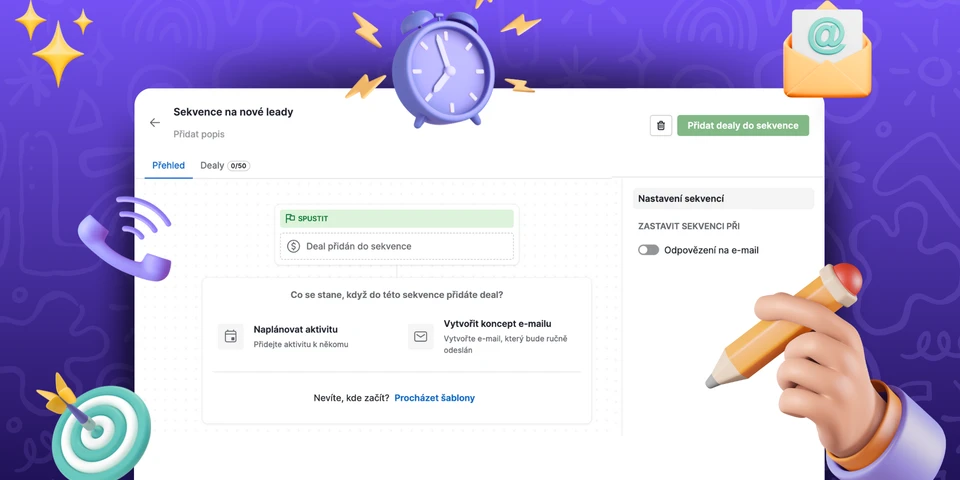Viewport: 960px width, 480px height.
Task: Choose the Vytvořit koncept e-mailu heading
Action: click(x=497, y=323)
